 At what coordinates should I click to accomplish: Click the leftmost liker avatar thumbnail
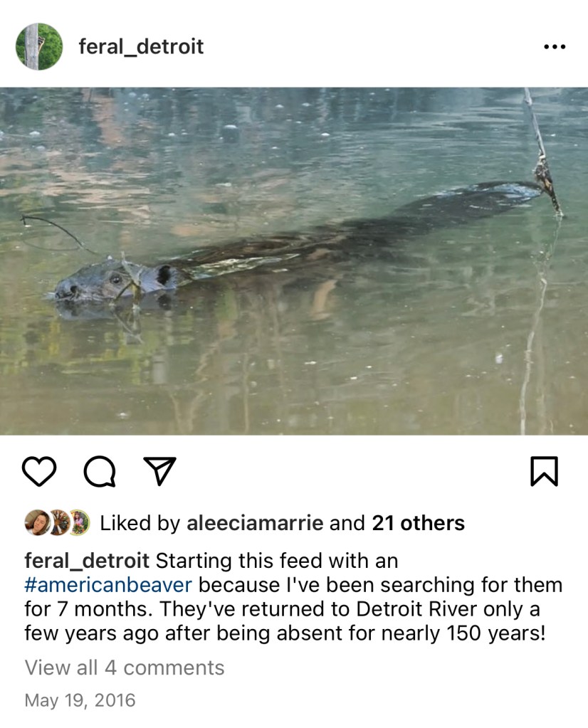36,523
